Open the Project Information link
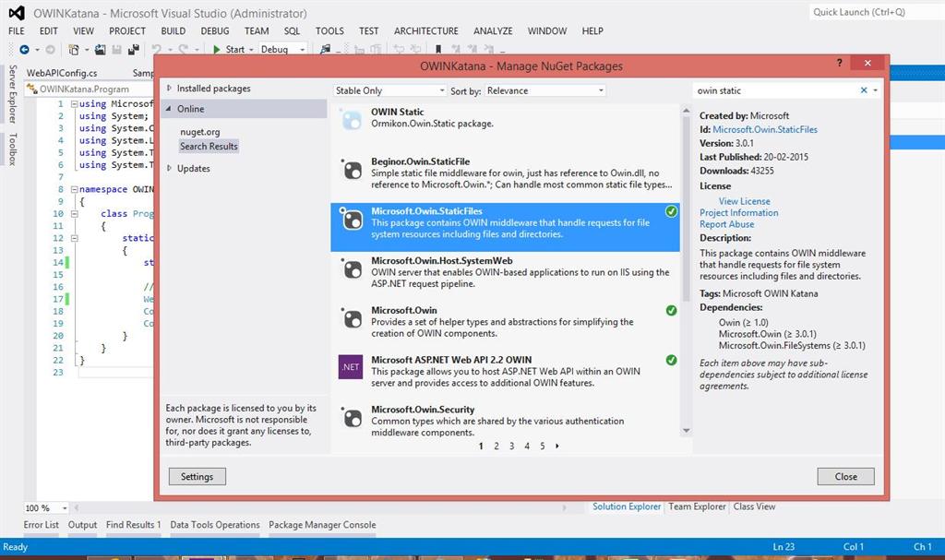This screenshot has width=945, height=560. pos(739,213)
